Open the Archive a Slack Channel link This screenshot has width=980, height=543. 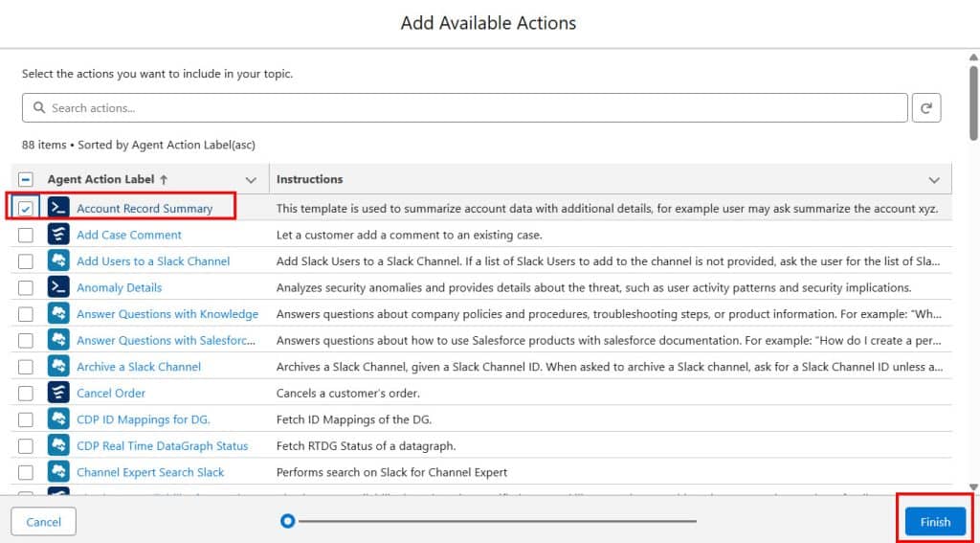(x=139, y=367)
